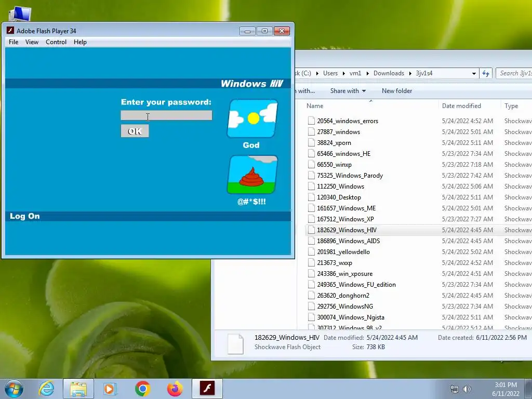Viewport: 532px width, 399px height.
Task: Select file icon of 112250_Windows
Action: click(x=311, y=187)
